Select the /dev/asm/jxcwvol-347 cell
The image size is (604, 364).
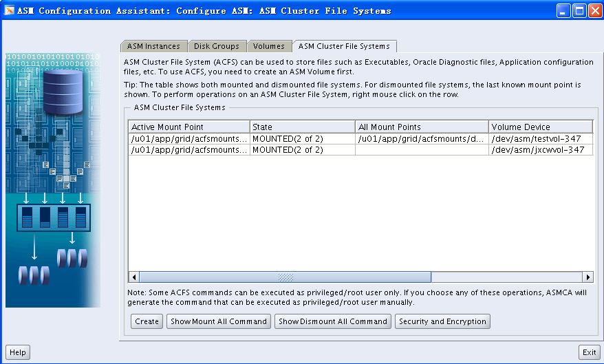point(541,150)
